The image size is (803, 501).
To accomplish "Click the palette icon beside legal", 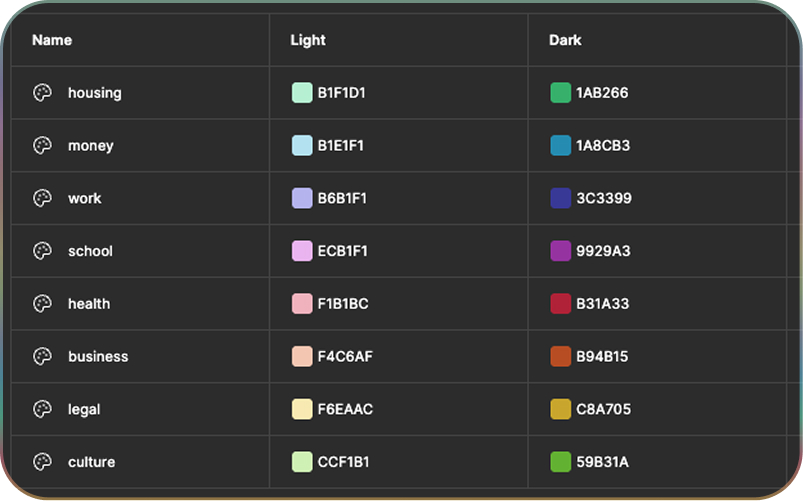I will coord(43,409).
